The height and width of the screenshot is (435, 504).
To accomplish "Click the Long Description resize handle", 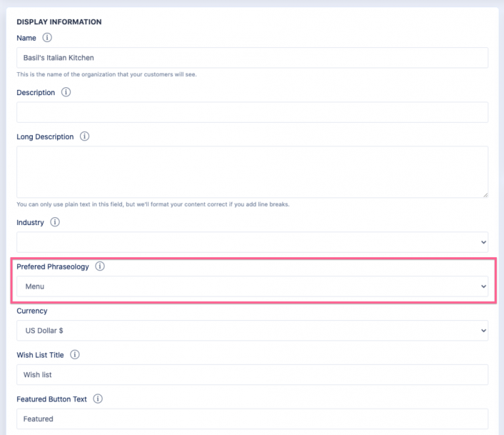I will pos(485,195).
